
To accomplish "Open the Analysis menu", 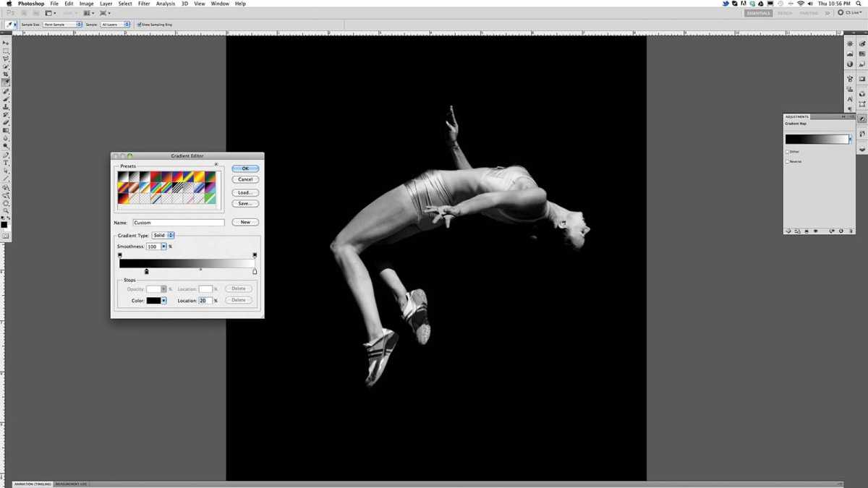I will click(x=165, y=4).
